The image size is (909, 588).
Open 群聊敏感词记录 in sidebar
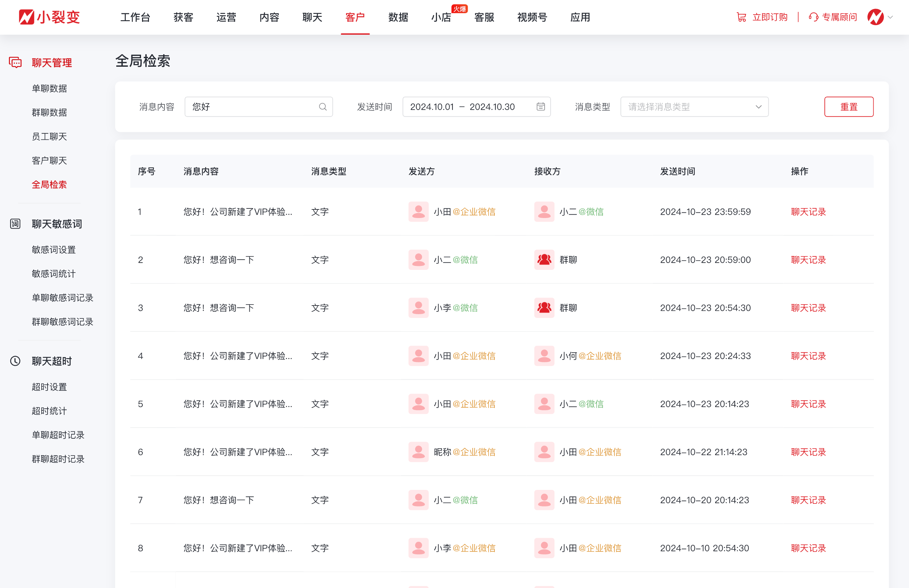[x=63, y=322]
